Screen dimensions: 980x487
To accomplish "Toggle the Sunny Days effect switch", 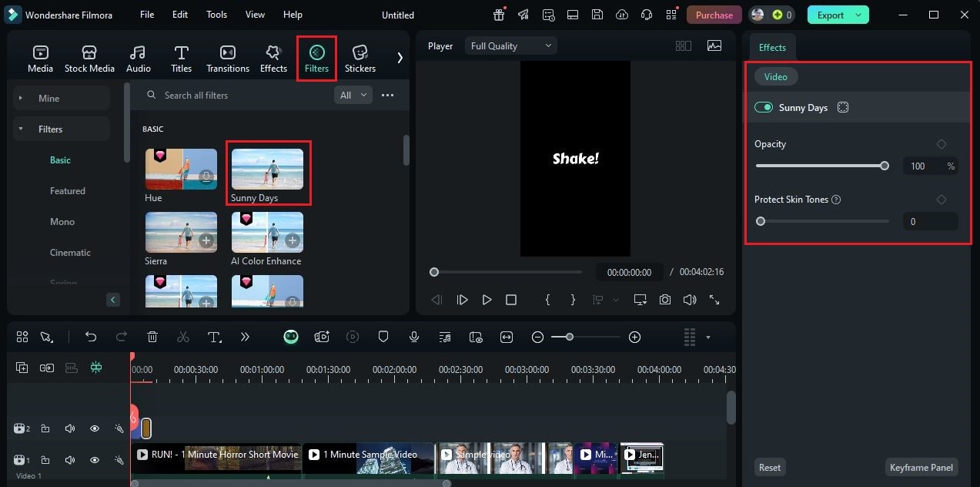I will click(764, 107).
